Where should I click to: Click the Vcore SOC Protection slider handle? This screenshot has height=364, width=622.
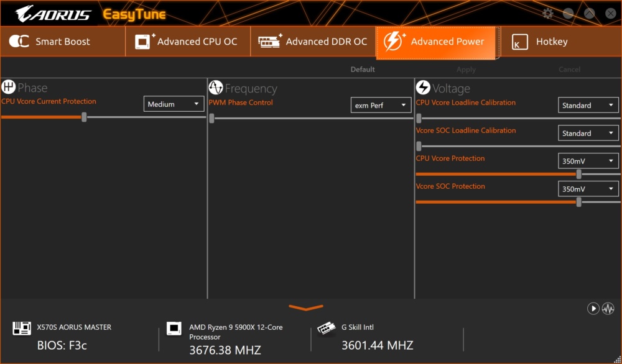click(578, 202)
